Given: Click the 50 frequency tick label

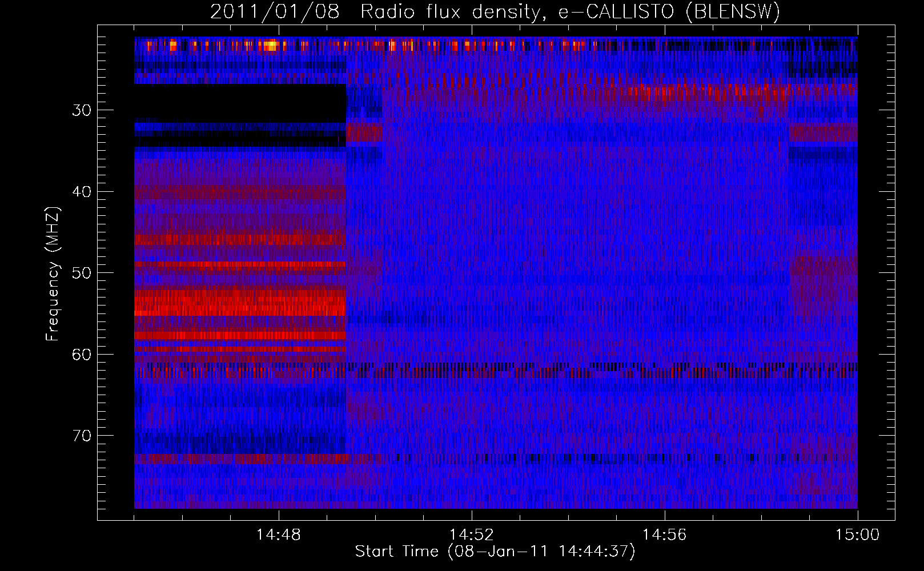Looking at the screenshot, I should point(82,273).
